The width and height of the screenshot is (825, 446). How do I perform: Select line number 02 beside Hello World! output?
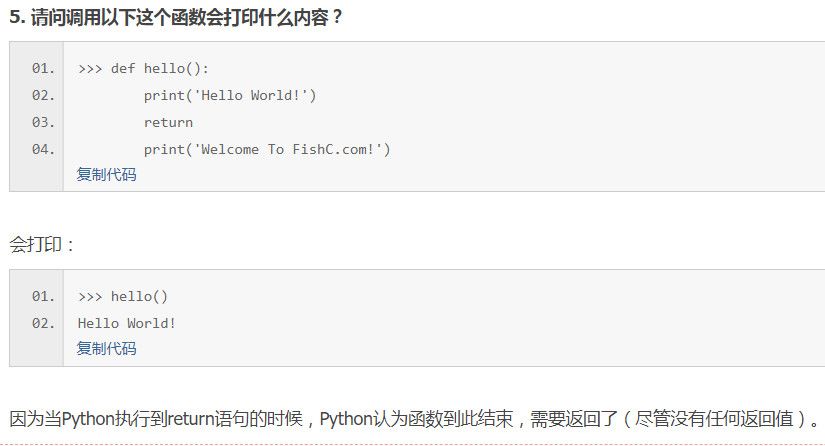(x=43, y=323)
